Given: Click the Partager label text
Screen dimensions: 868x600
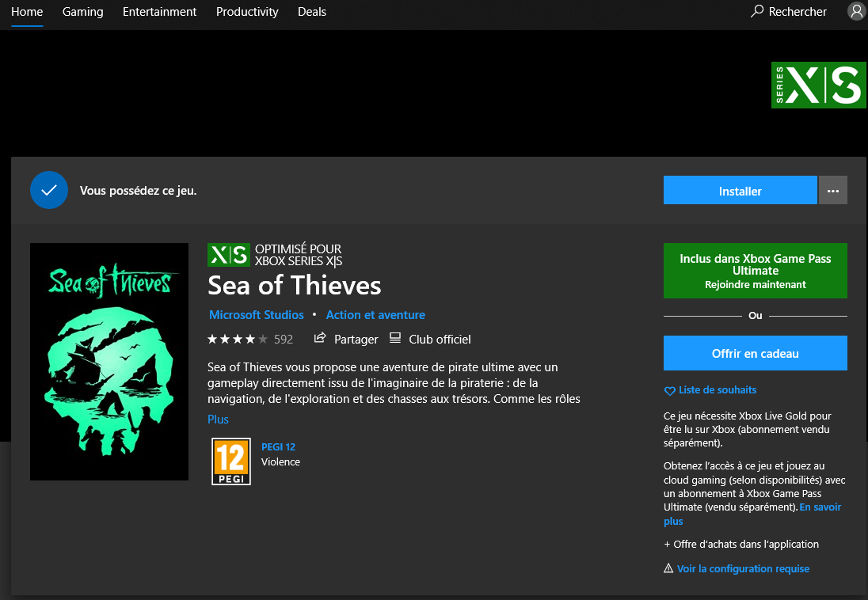Looking at the screenshot, I should click(x=356, y=340).
